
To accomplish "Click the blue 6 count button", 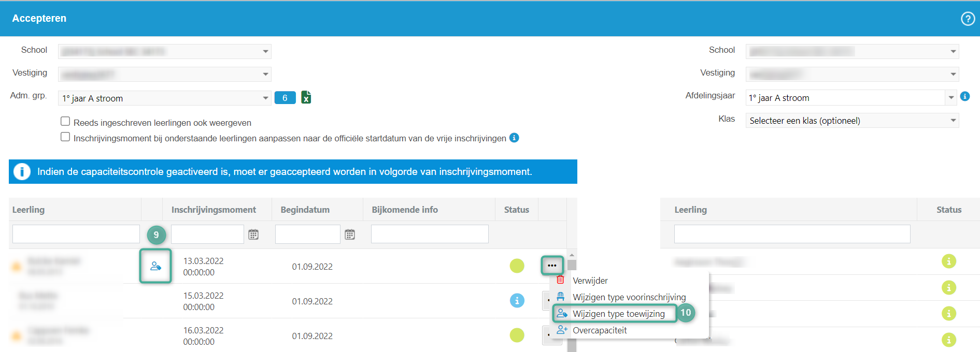I will tap(285, 98).
